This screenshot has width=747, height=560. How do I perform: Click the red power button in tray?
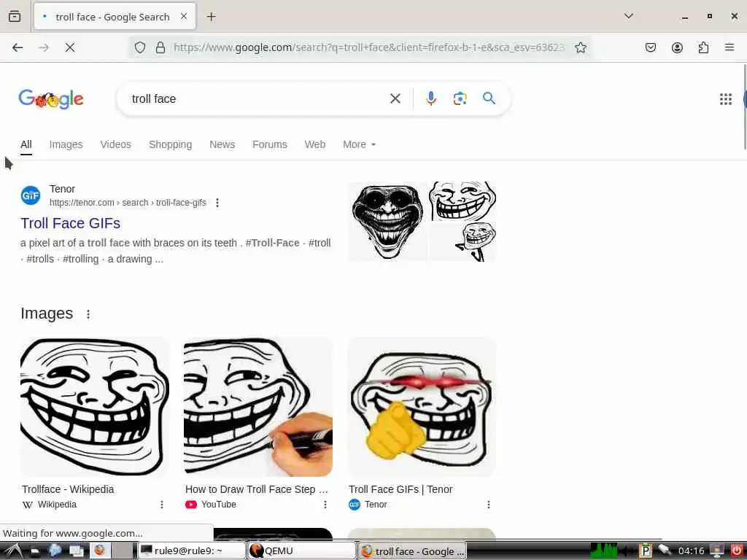(736, 551)
